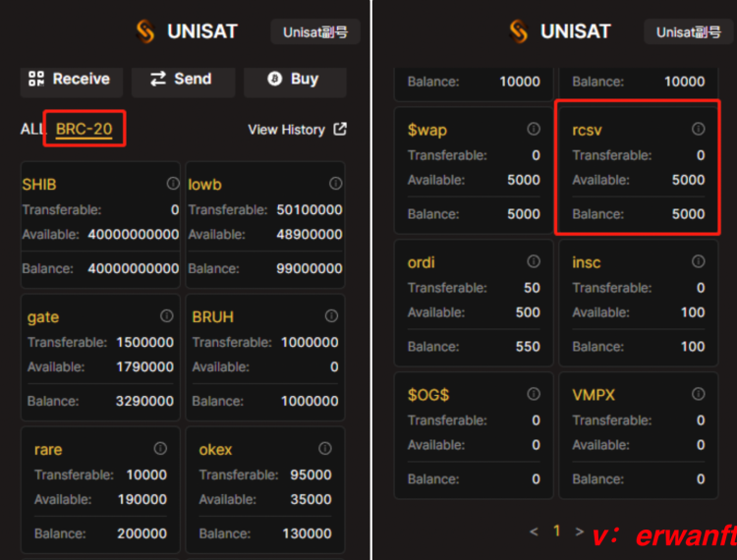This screenshot has height=560, width=737.
Task: Open info icon on ordi card
Action: point(534,260)
